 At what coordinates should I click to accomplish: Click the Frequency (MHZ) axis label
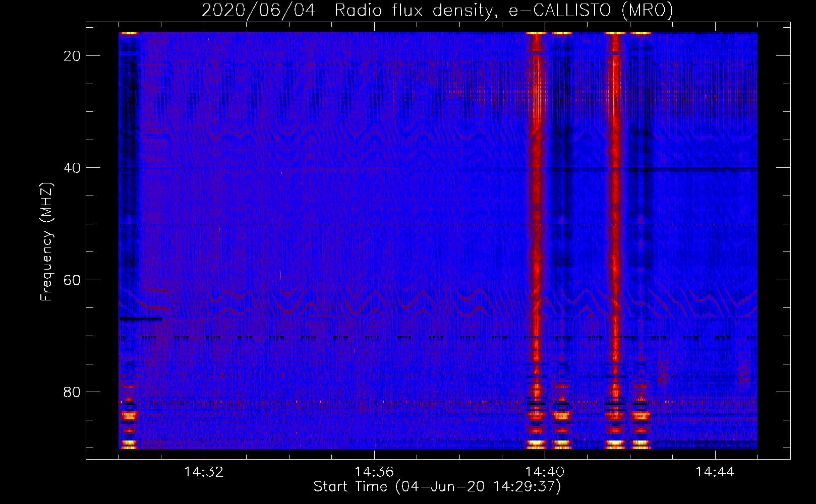[x=46, y=241]
